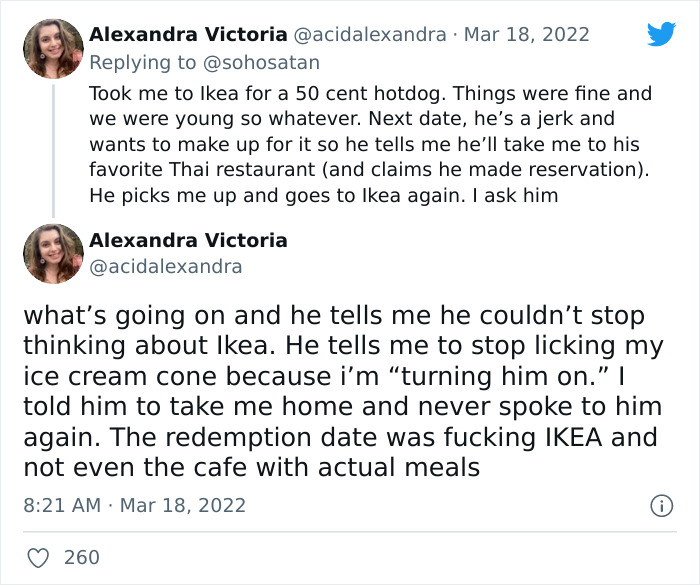
Task: Open the info circle icon
Action: (x=661, y=506)
